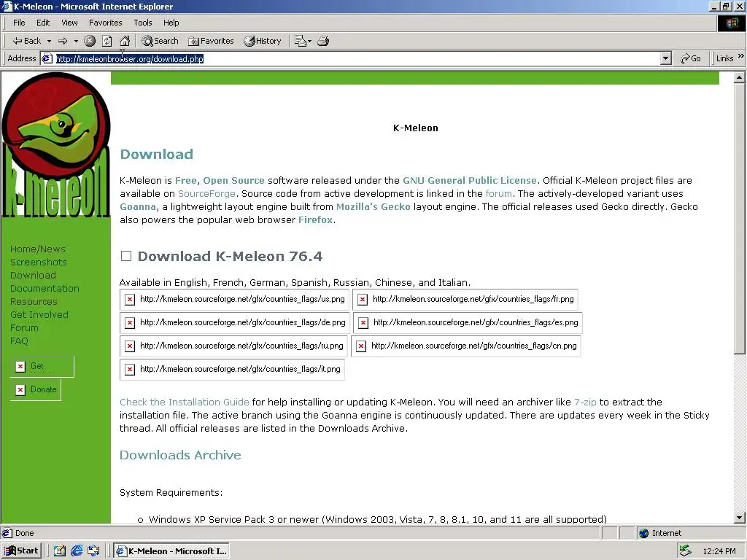Image resolution: width=747 pixels, height=560 pixels.
Task: Print the page using the printer icon
Action: coord(323,41)
